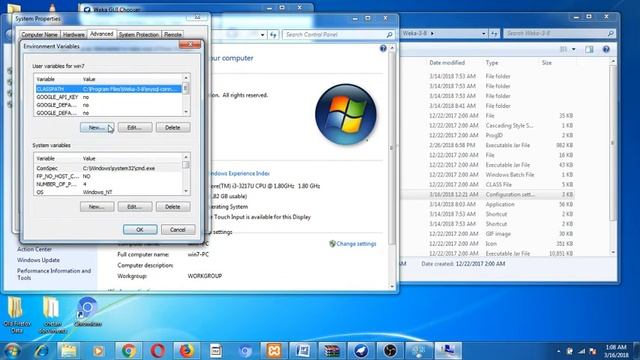Viewport: 640px width, 360px height.
Task: Launch Internet Explorer from the taskbar
Action: pyautogui.click(x=41, y=351)
